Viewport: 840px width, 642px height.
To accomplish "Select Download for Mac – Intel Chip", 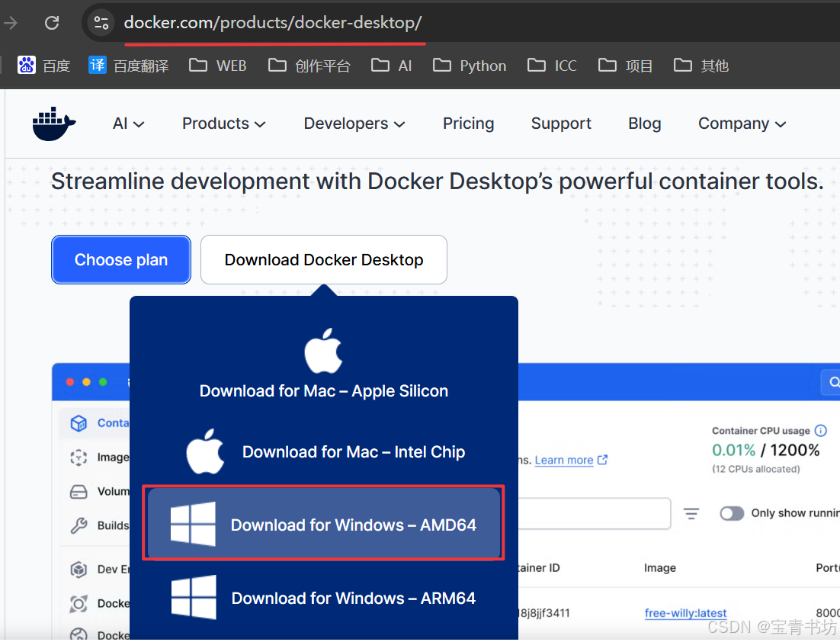I will click(x=325, y=451).
